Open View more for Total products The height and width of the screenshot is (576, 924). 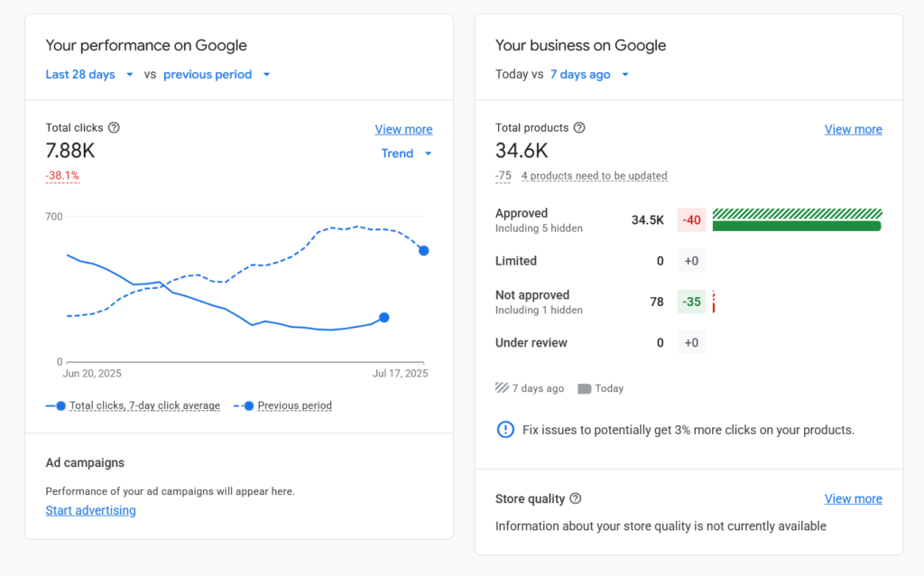coord(853,130)
